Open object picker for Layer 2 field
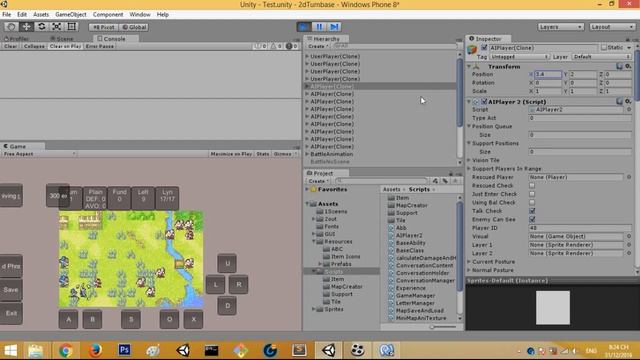This screenshot has width=640, height=360. [x=629, y=253]
